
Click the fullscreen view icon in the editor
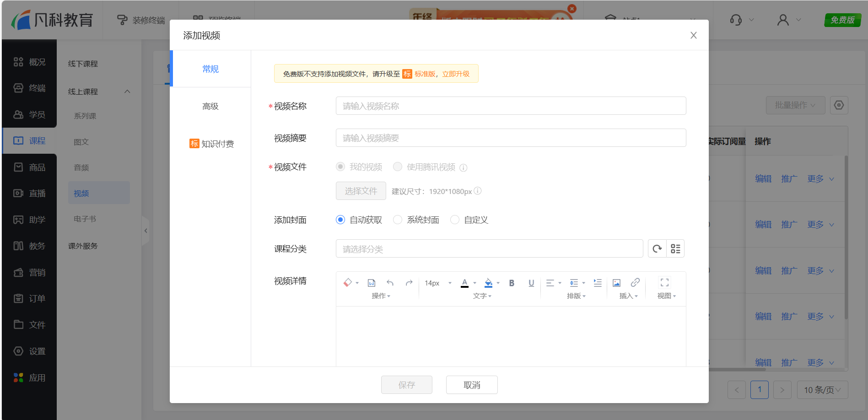tap(664, 282)
